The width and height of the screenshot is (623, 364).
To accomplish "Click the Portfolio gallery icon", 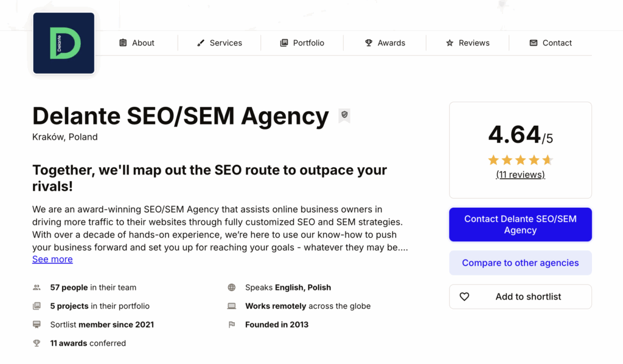I will [x=284, y=43].
